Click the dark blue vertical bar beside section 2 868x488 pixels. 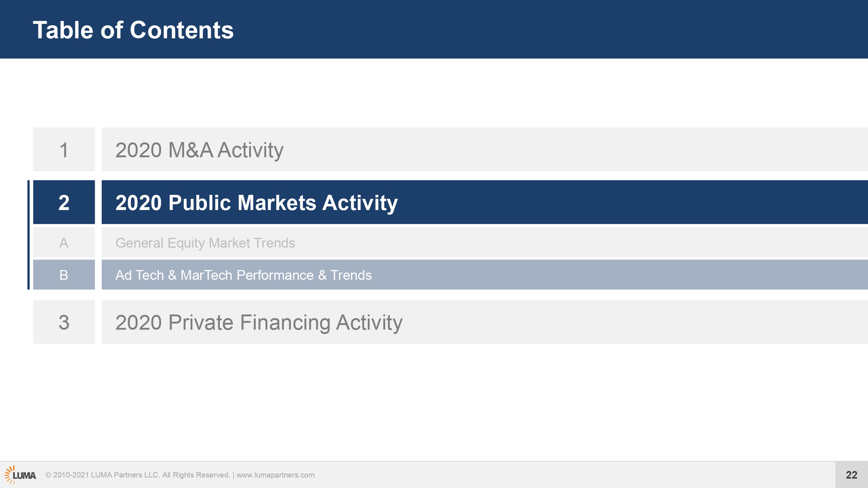[29, 235]
